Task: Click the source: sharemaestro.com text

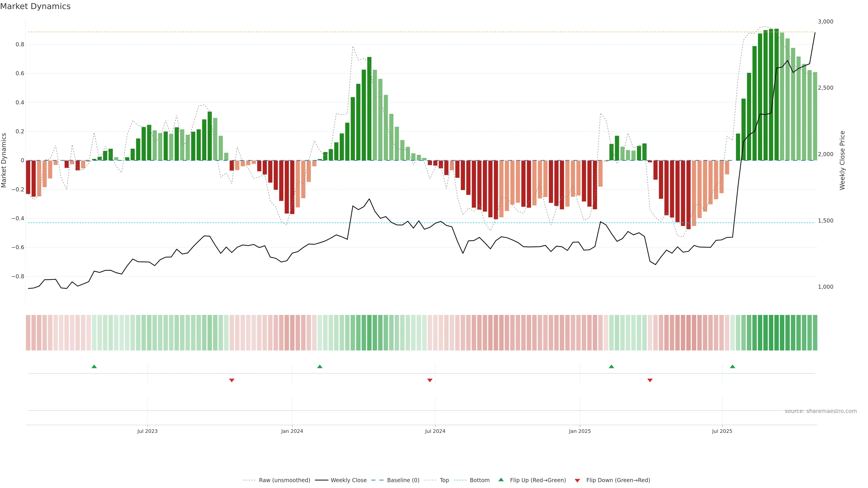Action: pyautogui.click(x=821, y=411)
